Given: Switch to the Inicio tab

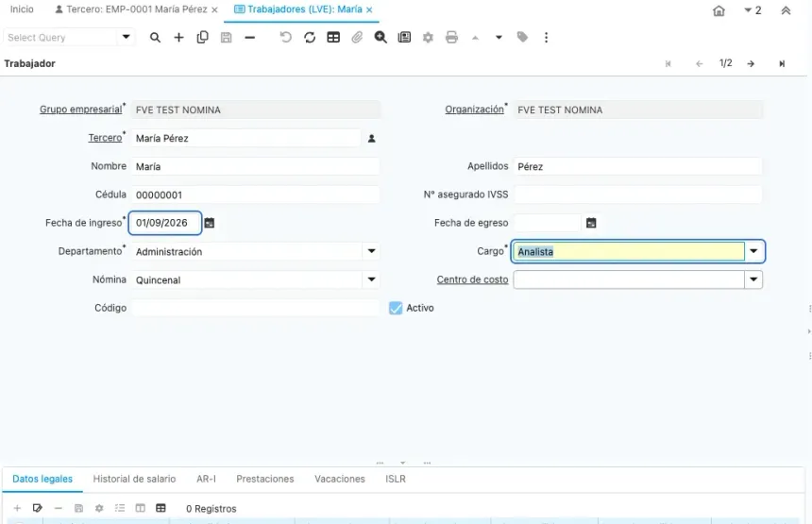Looking at the screenshot, I should point(22,9).
